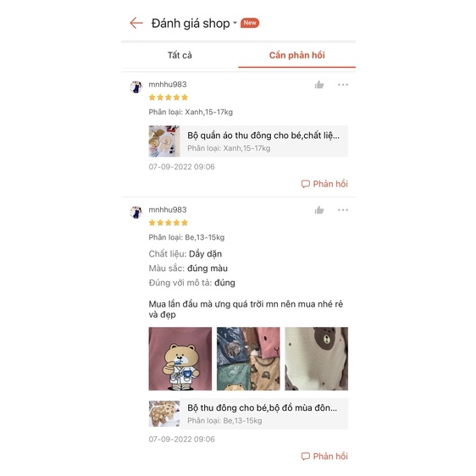476x476 pixels.
Task: Click first review's five star rating
Action: tap(169, 97)
